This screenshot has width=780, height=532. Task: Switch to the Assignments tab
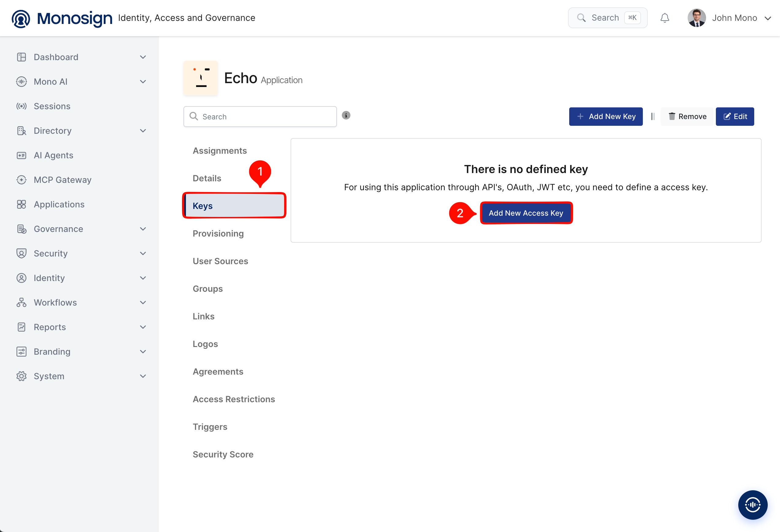[x=219, y=151]
